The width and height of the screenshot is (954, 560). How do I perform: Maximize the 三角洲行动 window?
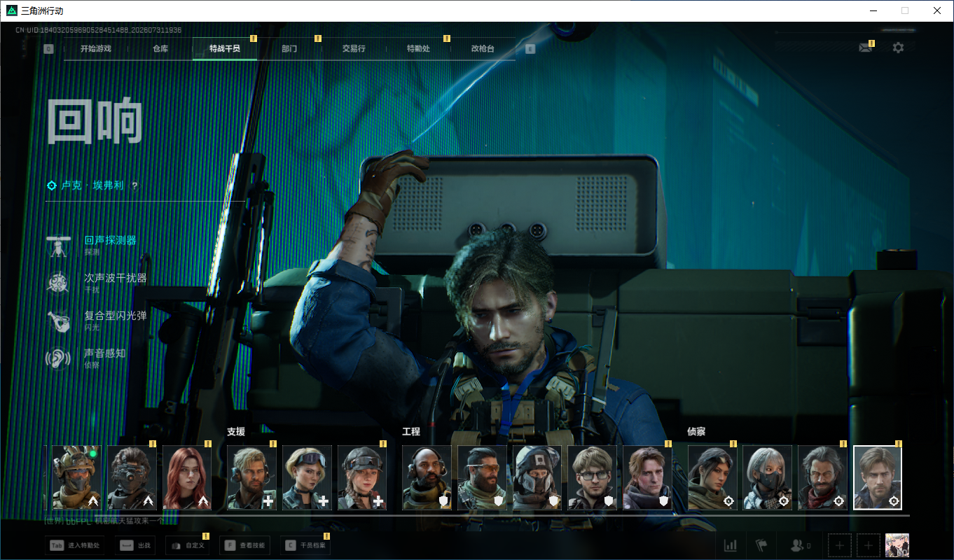coord(905,10)
